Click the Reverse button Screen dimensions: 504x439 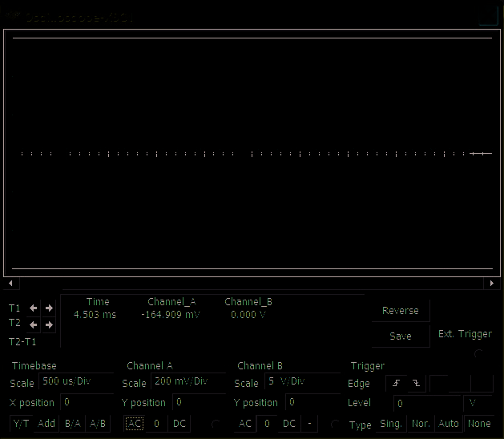coord(401,311)
